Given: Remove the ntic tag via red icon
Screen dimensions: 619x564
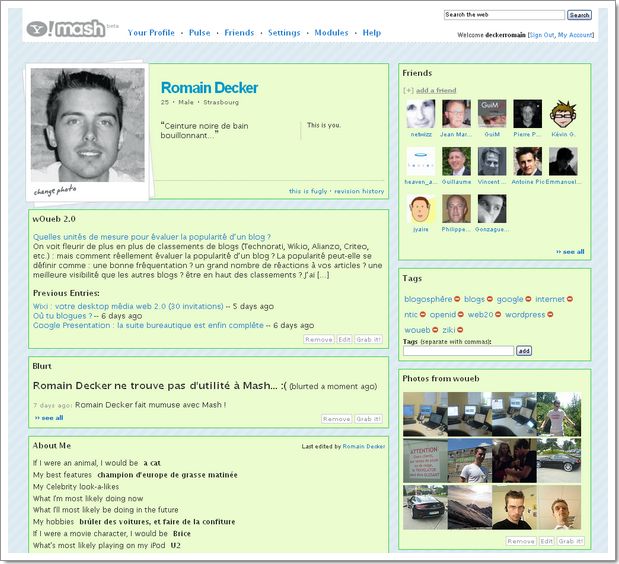Looking at the screenshot, I should 422,315.
